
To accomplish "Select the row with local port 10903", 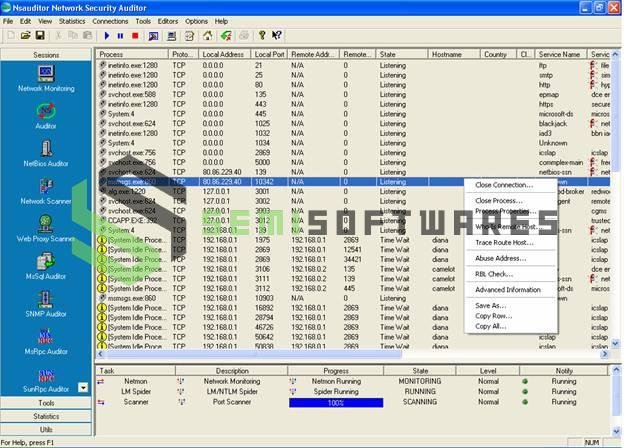I will 352,298.
